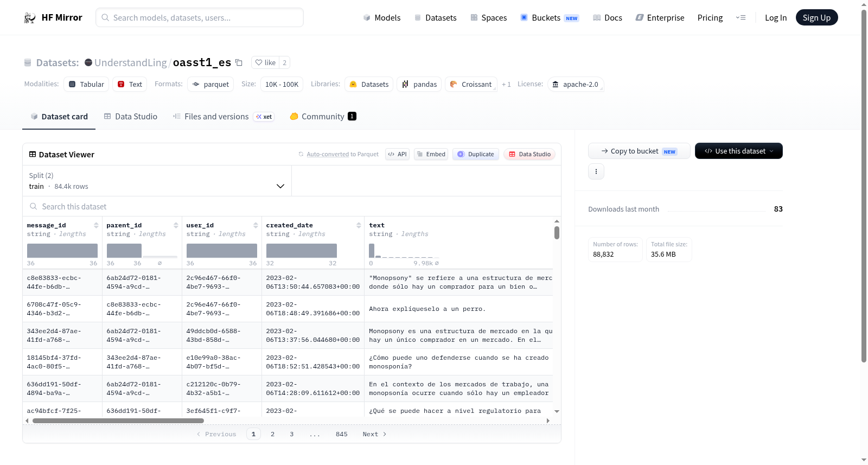The image size is (868, 465).
Task: Open the apache-2.0 license tag
Action: click(x=575, y=84)
